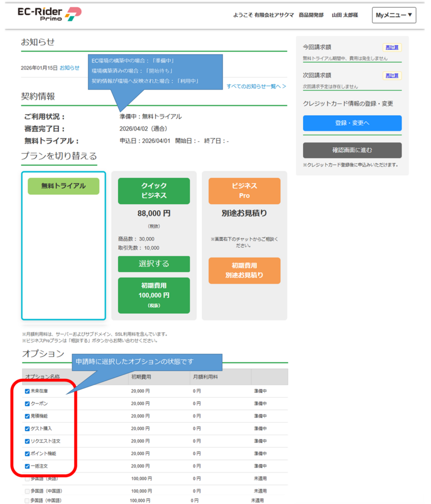The image size is (431, 504).
Task: Toggle the クーポン option checkbox
Action: 28,404
